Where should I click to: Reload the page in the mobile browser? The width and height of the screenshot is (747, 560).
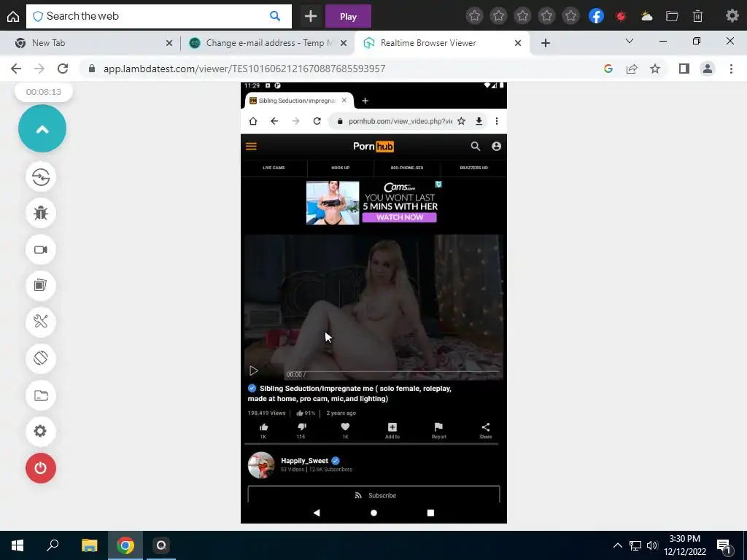(x=317, y=121)
